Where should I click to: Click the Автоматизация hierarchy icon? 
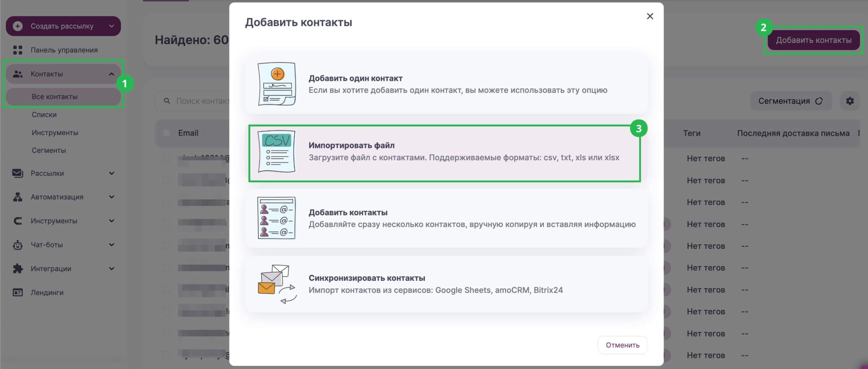point(18,197)
